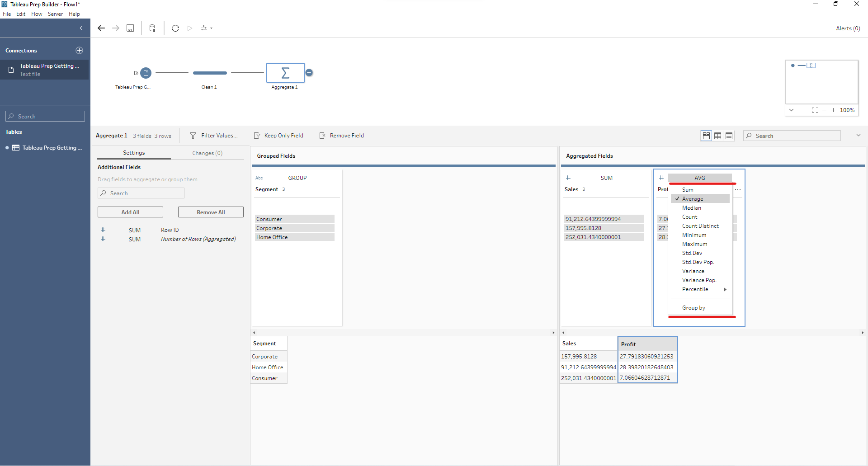This screenshot has height=466, width=868.
Task: Open SUM dropdown on Sales field
Action: tap(607, 178)
